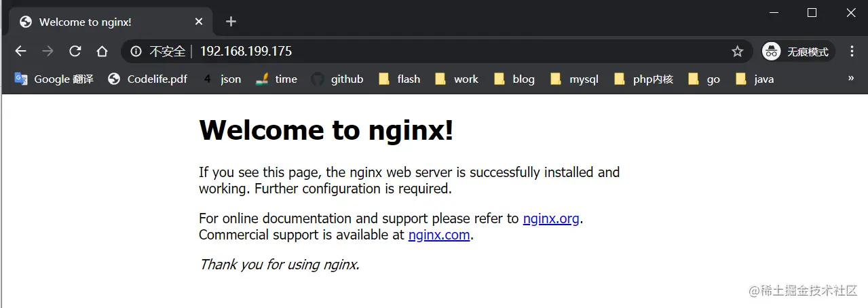Image resolution: width=868 pixels, height=308 pixels.
Task: Close the Welcome to nginx! tab
Action: pyautogui.click(x=199, y=22)
